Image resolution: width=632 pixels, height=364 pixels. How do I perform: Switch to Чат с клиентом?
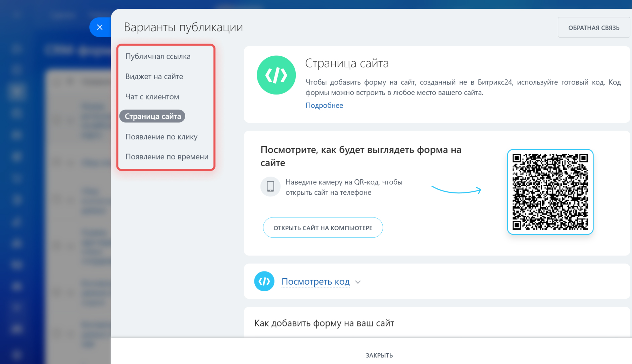tap(152, 97)
